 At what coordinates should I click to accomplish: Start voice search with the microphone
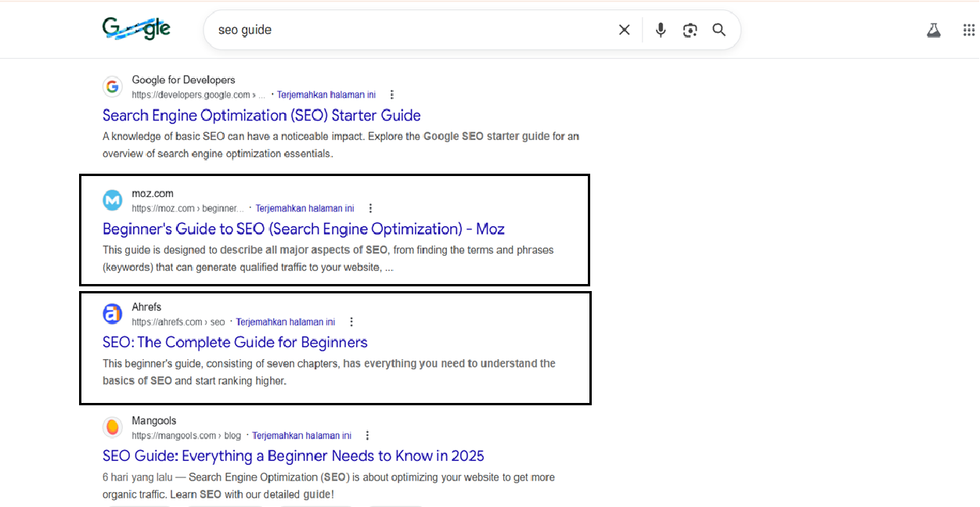pyautogui.click(x=661, y=30)
